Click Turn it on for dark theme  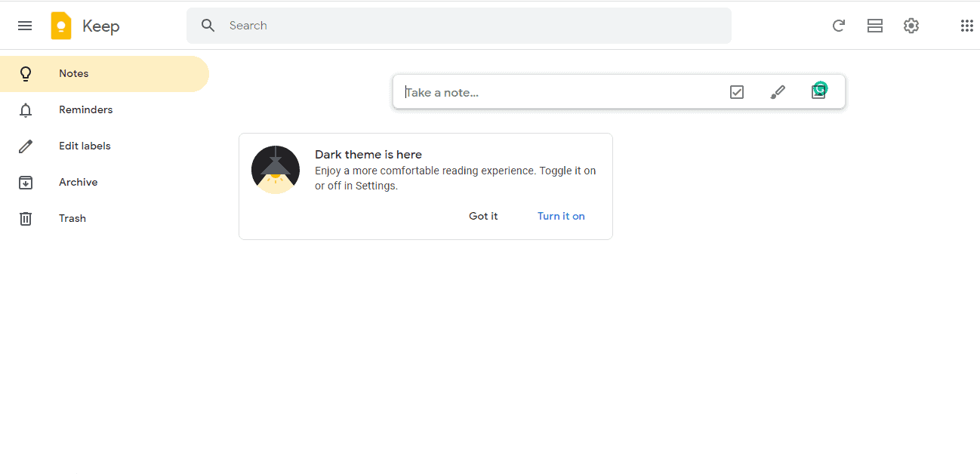561,216
